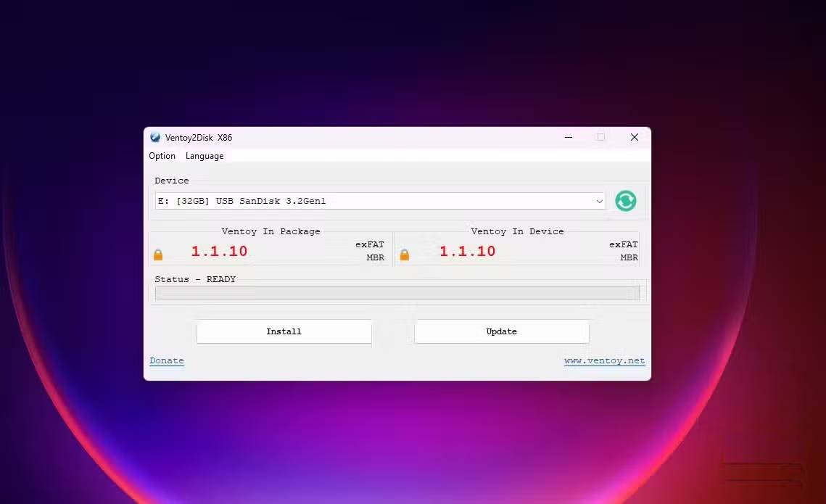Click the Install button
This screenshot has height=504, width=826.
pos(284,331)
